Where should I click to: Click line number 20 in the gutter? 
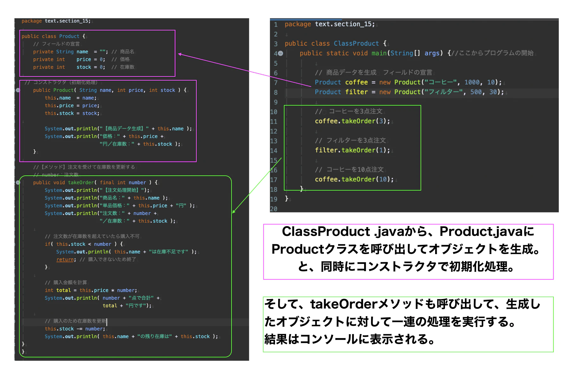tap(274, 209)
